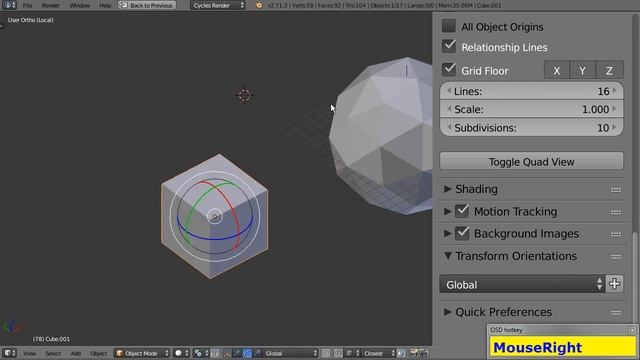Image resolution: width=640 pixels, height=360 pixels.
Task: Toggle the 3D manipulator axes icon
Action: coord(228,353)
